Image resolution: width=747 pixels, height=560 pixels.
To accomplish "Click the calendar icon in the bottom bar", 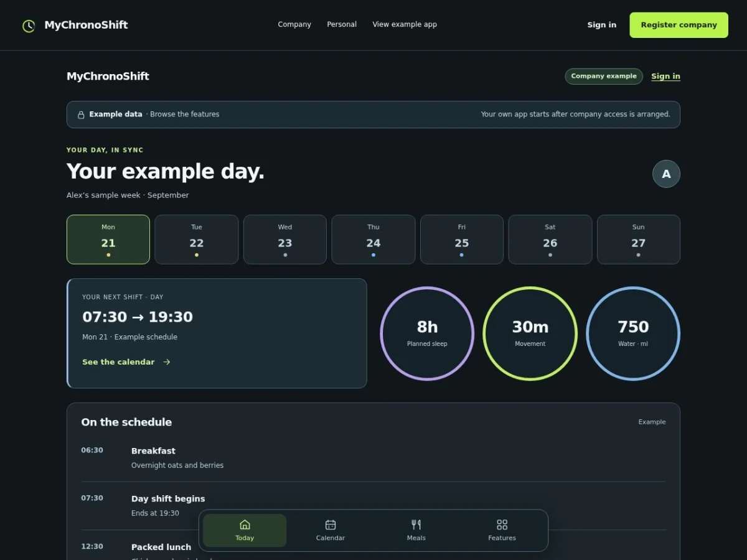I will (331, 525).
